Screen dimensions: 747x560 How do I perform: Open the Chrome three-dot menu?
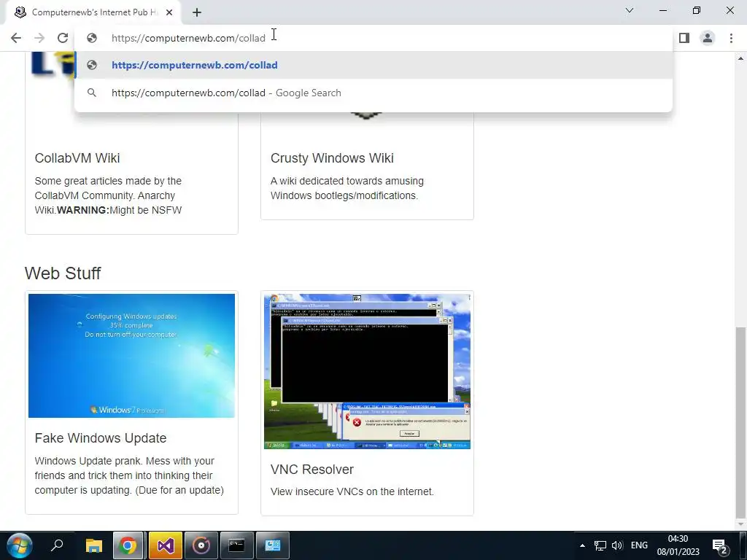731,38
